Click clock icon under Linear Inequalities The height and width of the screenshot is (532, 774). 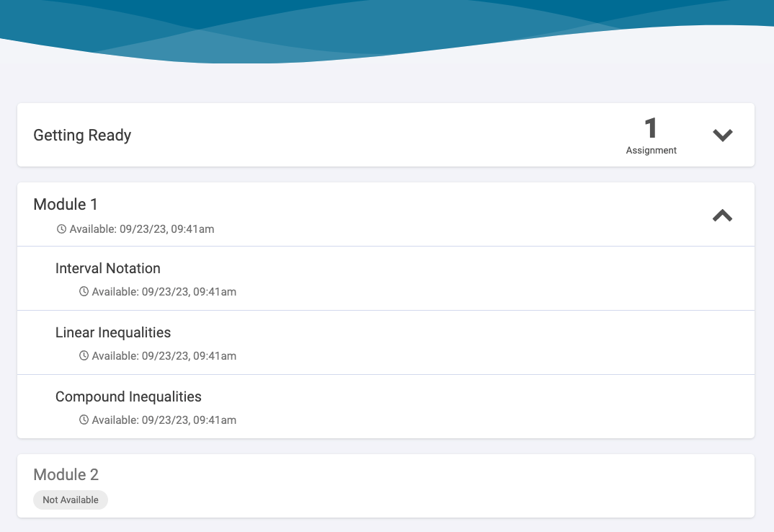[x=84, y=356]
